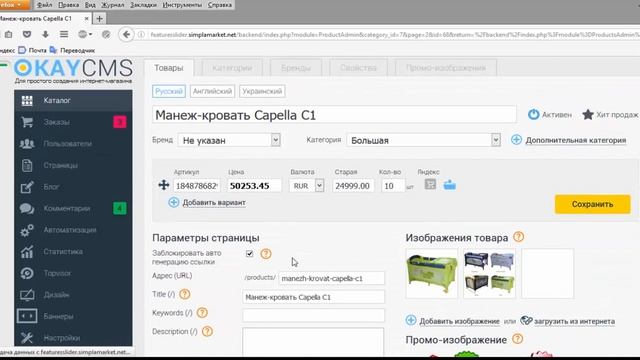The width and height of the screenshot is (640, 360).
Task: Open Заказы orders section
Action: [x=73, y=122]
